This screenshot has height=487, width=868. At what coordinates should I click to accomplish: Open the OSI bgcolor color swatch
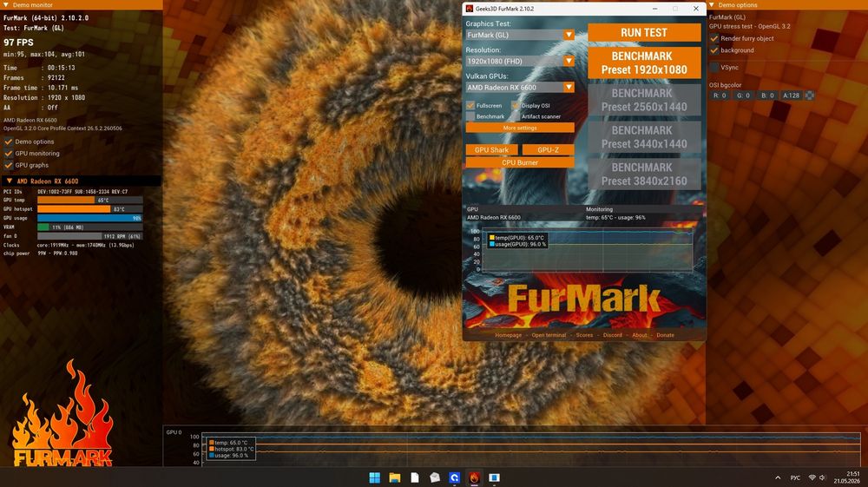coord(809,95)
